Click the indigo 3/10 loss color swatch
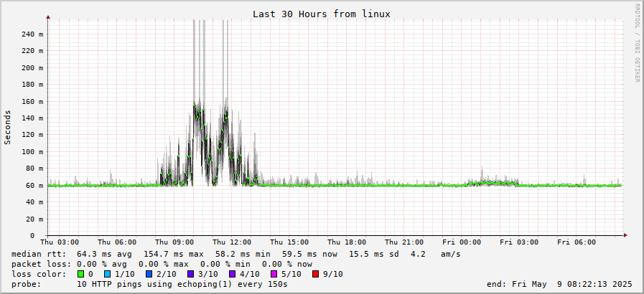This screenshot has width=644, height=294. click(190, 274)
